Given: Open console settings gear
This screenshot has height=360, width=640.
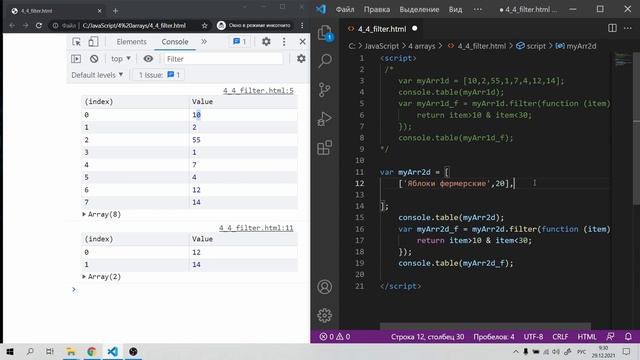Looking at the screenshot, I should [x=301, y=59].
